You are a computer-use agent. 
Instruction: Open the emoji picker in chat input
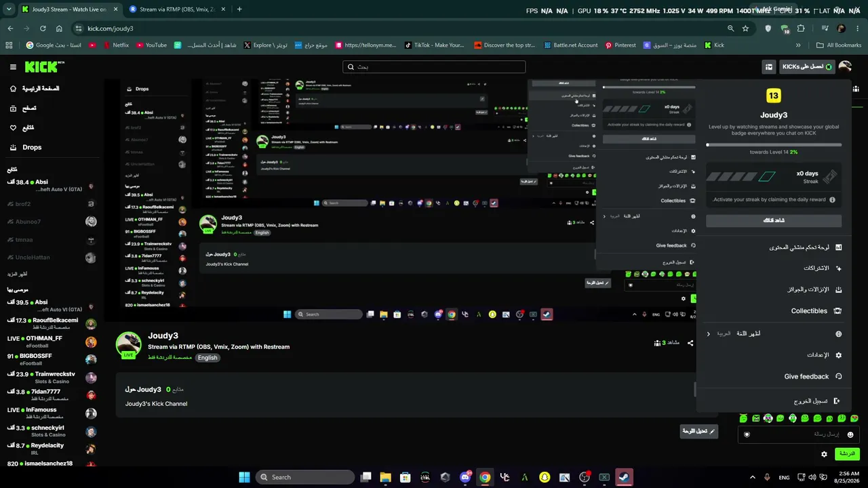point(850,434)
